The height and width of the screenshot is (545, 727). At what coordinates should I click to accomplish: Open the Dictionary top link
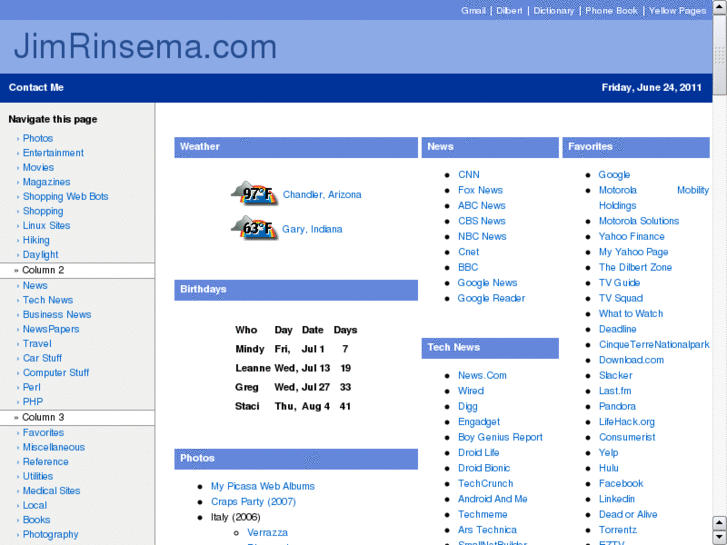554,11
